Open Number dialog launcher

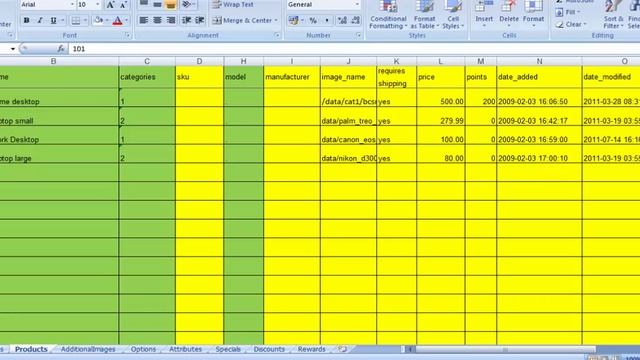359,36
